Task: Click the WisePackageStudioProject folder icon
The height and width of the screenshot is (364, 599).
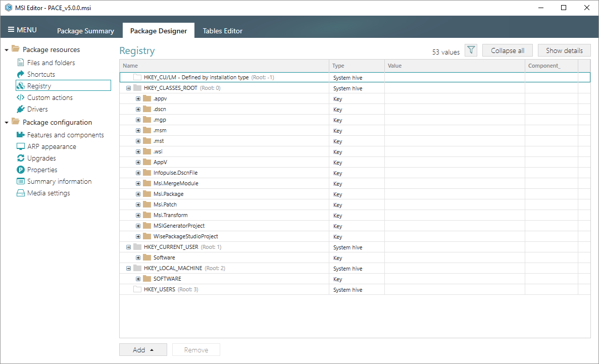Action: 147,236
